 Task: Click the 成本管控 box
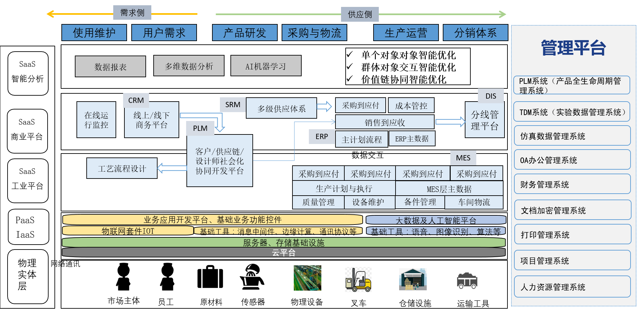[411, 105]
